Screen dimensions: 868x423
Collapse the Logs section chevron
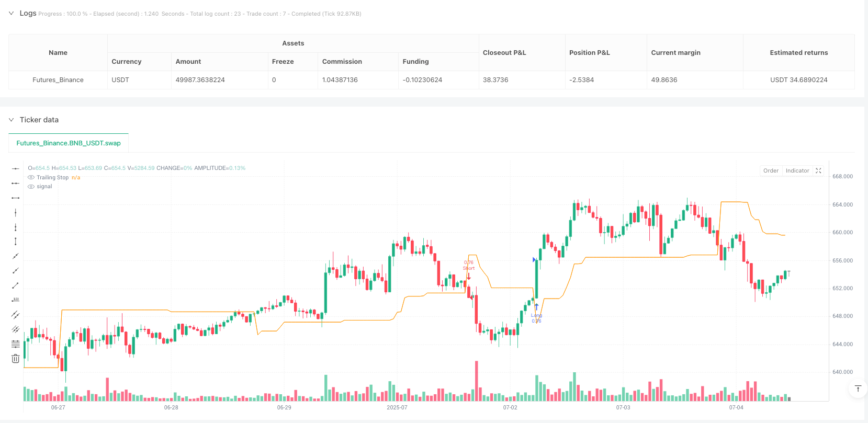tap(11, 14)
